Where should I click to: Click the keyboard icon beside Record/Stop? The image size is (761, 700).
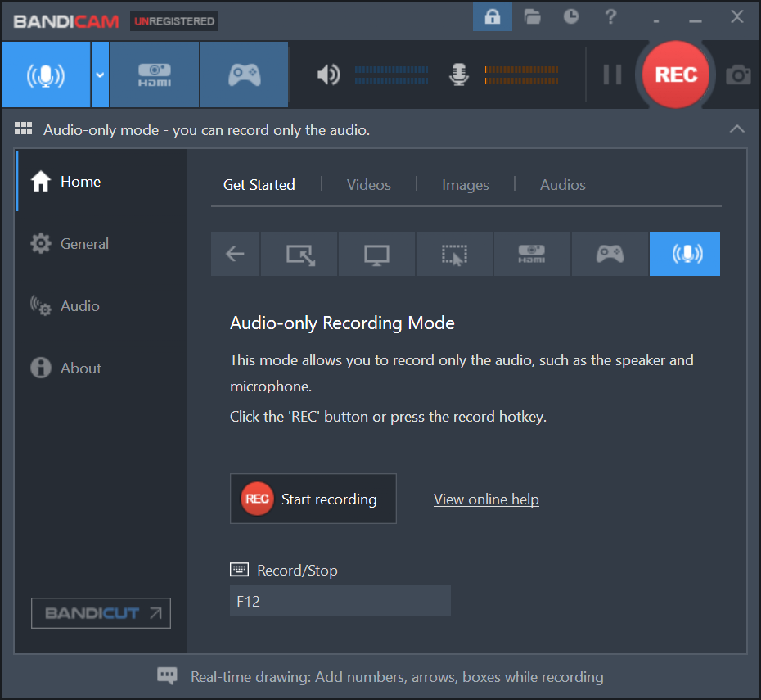239,570
